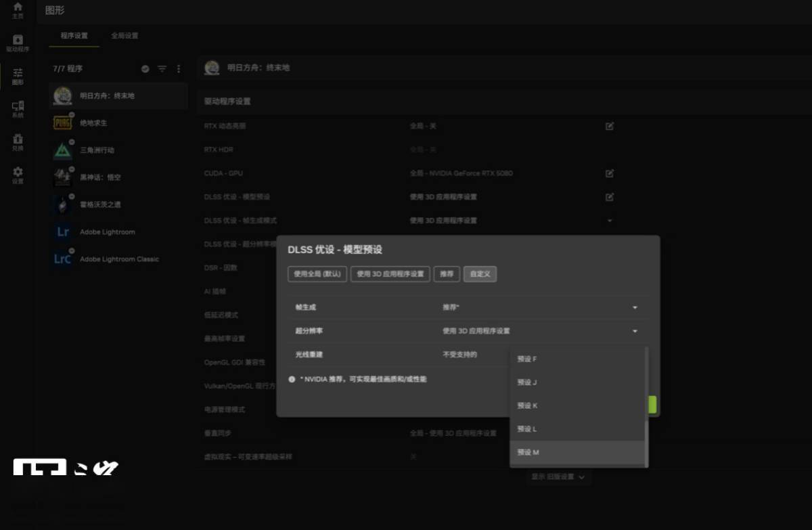Select the 推荐 option in DLSS dialog

pos(447,274)
